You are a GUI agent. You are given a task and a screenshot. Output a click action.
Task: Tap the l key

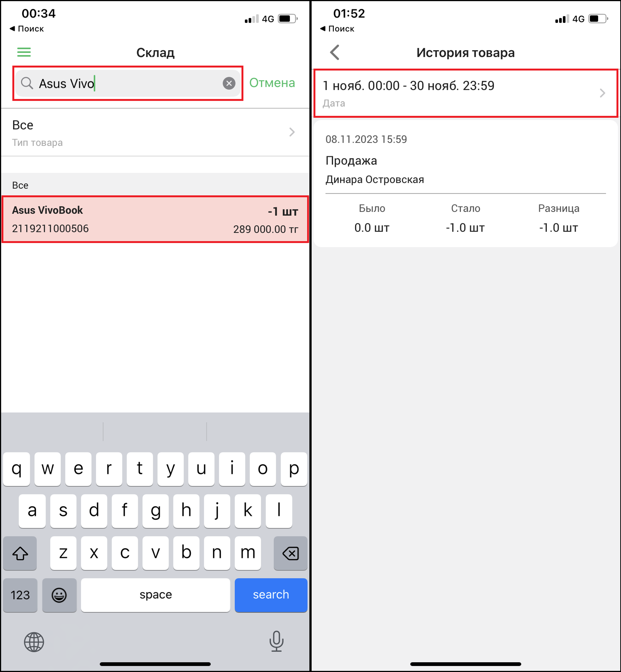pos(279,511)
